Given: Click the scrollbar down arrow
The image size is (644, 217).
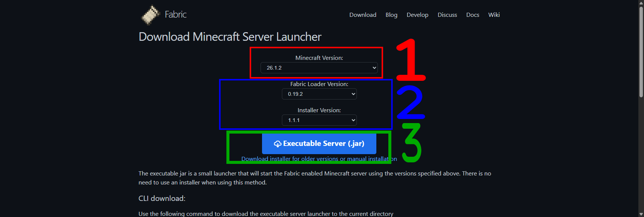Looking at the screenshot, I should pyautogui.click(x=641, y=214).
